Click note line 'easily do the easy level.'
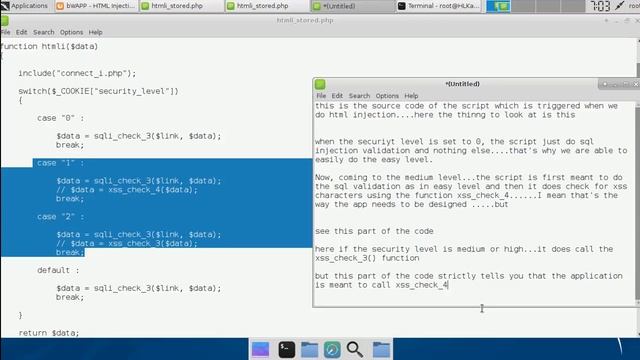 [x=374, y=160]
